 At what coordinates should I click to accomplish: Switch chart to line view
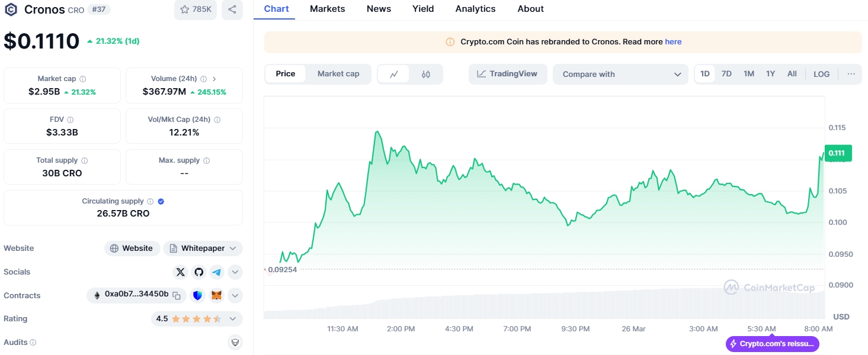coord(394,74)
